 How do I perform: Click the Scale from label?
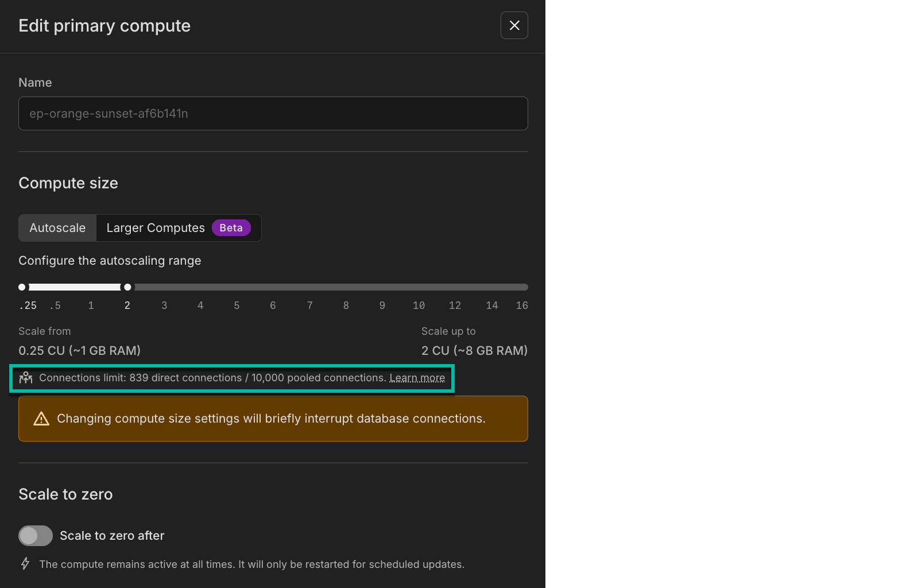(x=45, y=331)
